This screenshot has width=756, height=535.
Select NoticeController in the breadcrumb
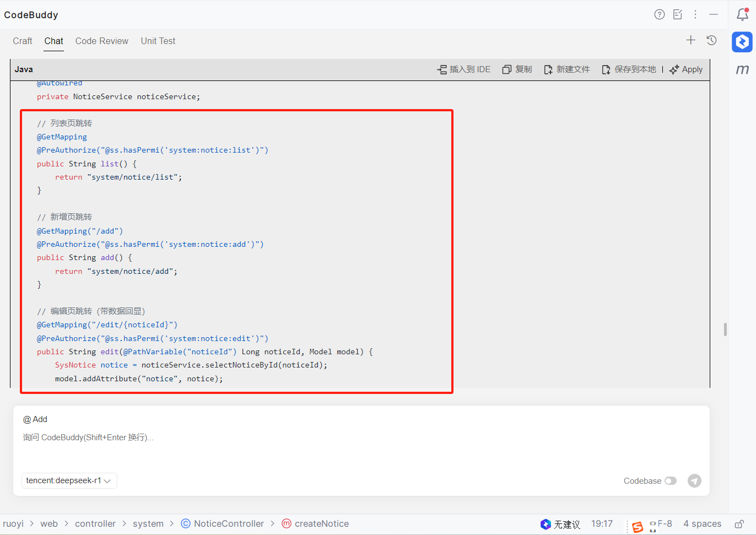pos(229,524)
